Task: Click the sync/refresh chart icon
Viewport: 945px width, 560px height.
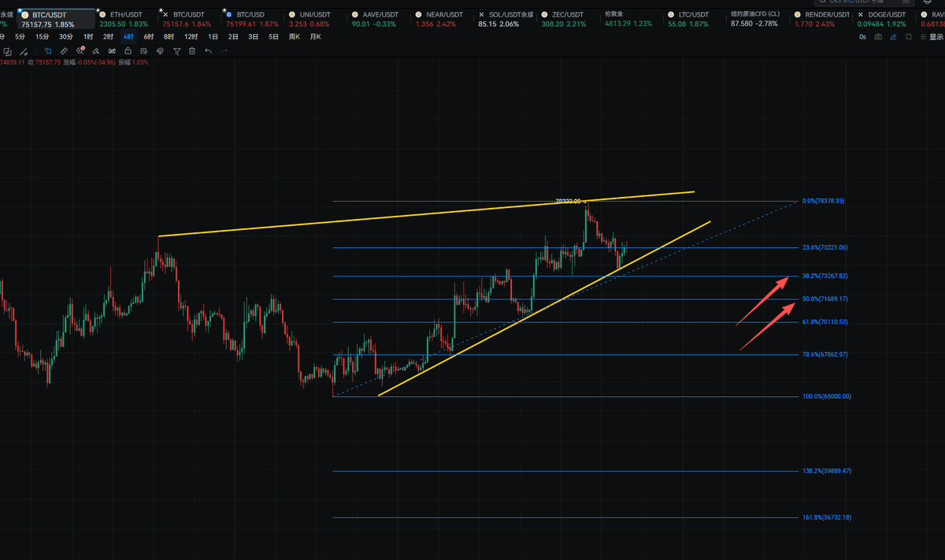Action: pyautogui.click(x=8, y=51)
